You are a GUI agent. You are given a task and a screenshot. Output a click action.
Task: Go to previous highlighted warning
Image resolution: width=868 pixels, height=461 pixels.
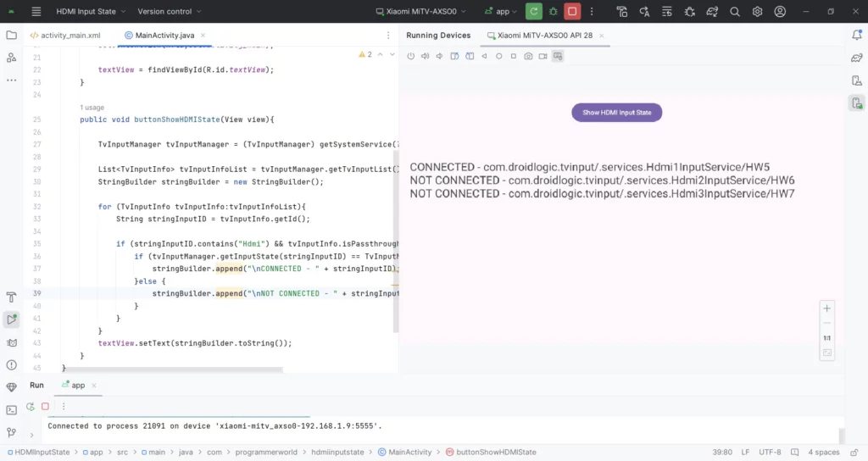[x=381, y=54]
